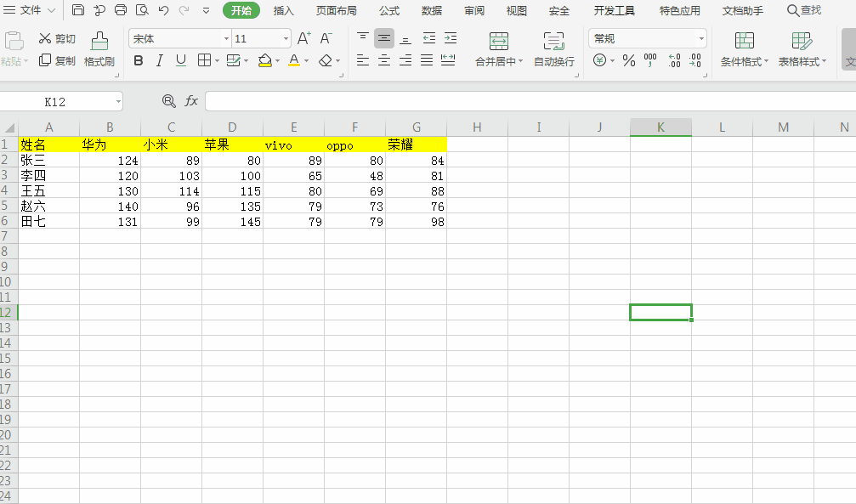Increase font size with A+ icon
This screenshot has width=856, height=504.
(x=304, y=38)
